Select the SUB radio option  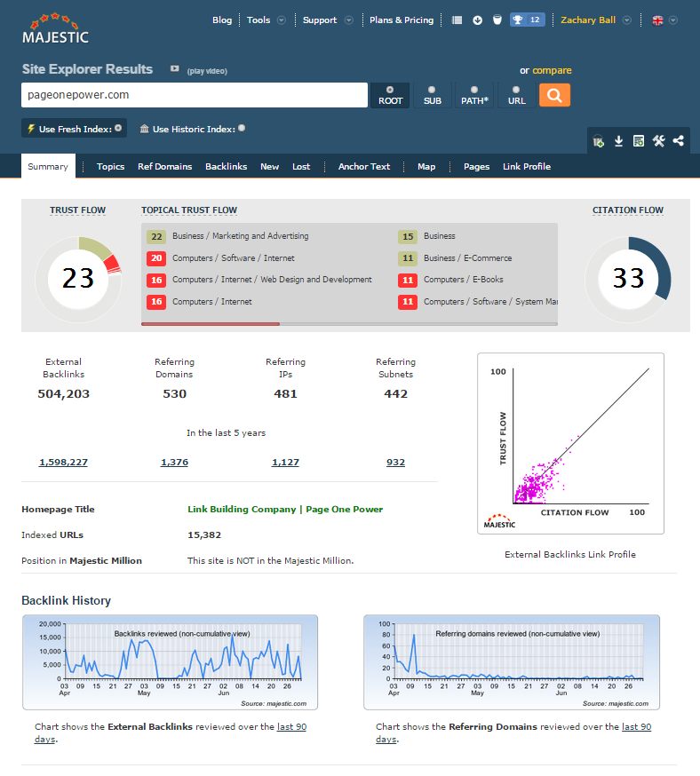pyautogui.click(x=432, y=90)
